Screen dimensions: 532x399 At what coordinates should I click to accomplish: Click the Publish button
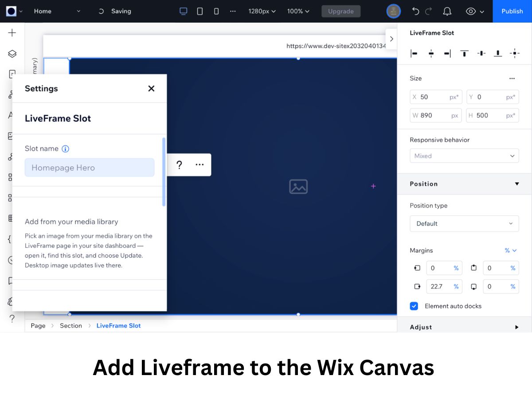click(x=512, y=11)
